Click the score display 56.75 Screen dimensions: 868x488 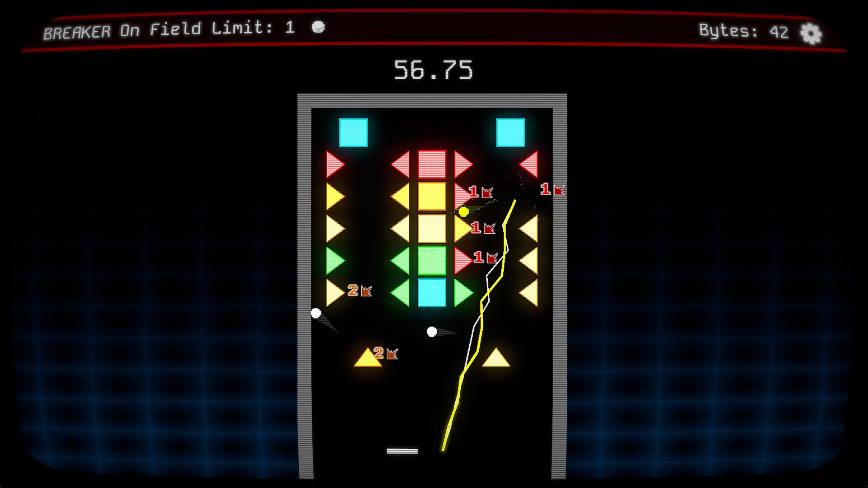434,71
